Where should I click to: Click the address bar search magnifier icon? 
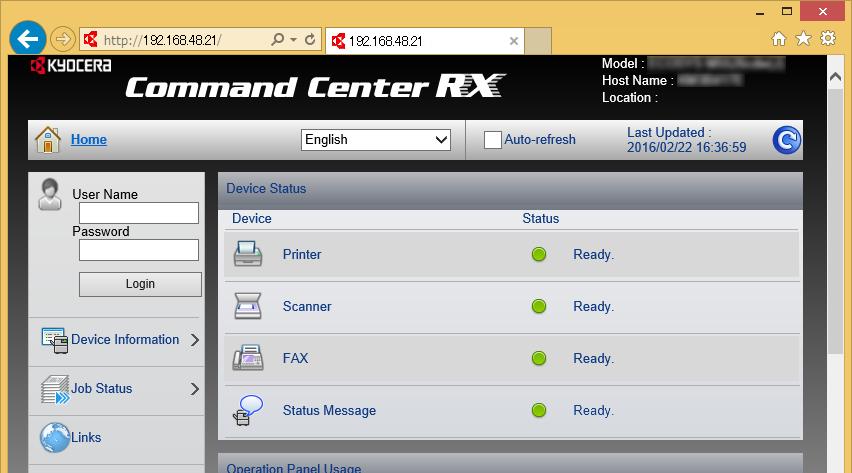tap(278, 40)
